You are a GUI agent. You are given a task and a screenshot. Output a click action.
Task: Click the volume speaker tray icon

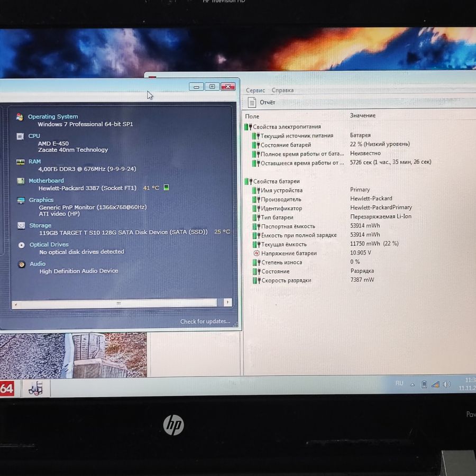[x=446, y=385]
